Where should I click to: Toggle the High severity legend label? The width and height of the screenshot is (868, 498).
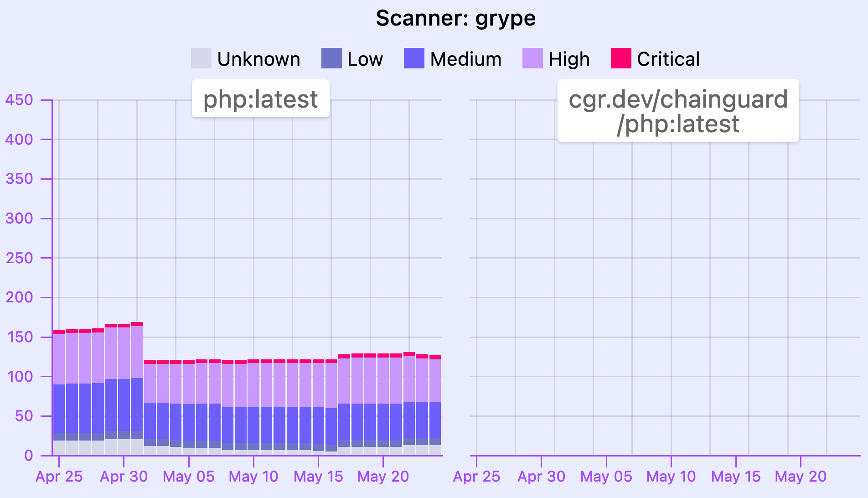(569, 59)
